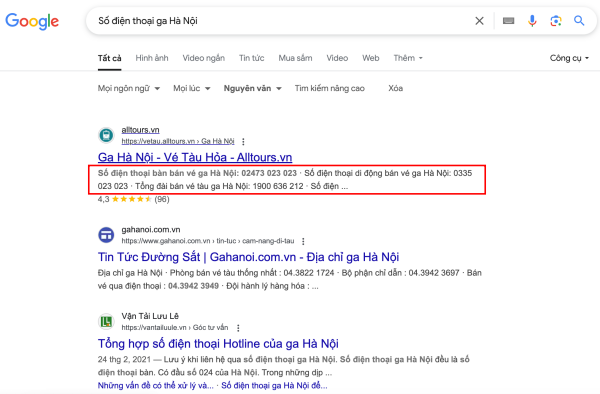This screenshot has height=394, width=600.
Task: Start voice search with microphone icon
Action: [532, 21]
